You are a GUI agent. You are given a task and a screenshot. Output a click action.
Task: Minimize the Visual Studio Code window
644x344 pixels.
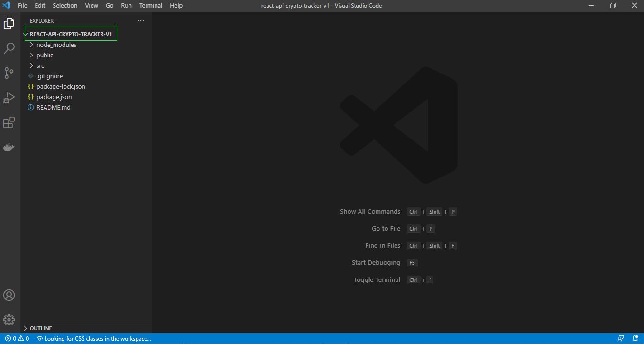tap(590, 6)
